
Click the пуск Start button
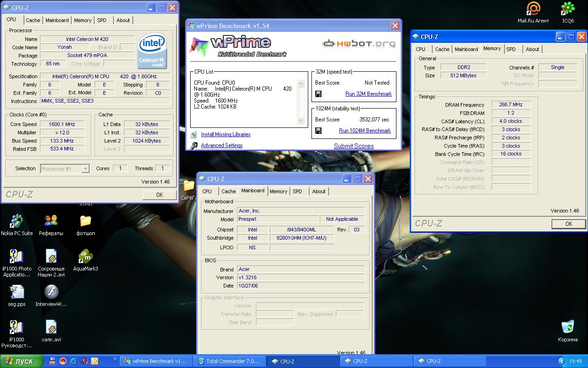(x=22, y=361)
